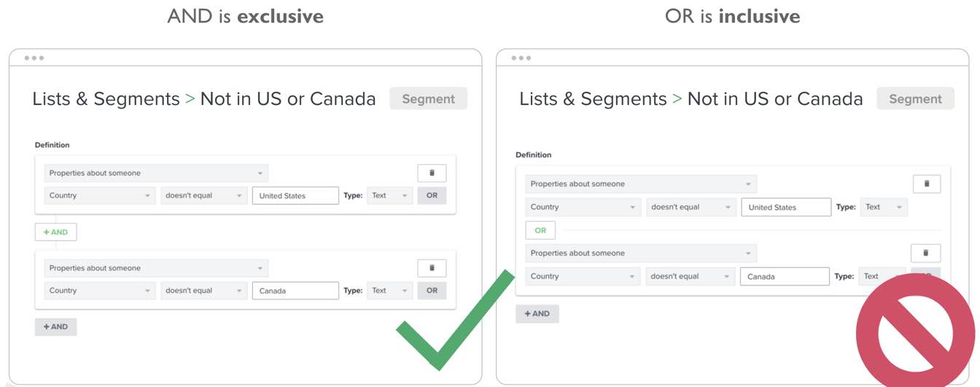Click the Canada text field in right panel
This screenshot has height=387, width=980.
pos(785,276)
